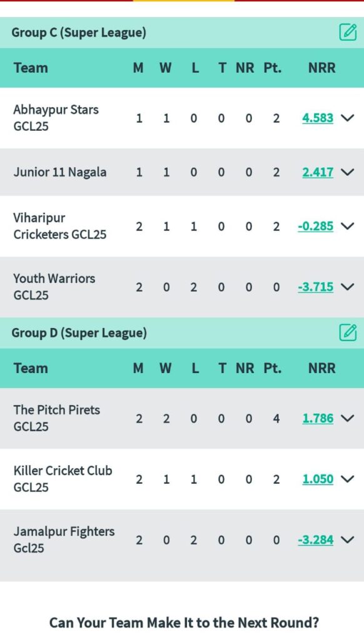Viewport: 364px width, 641px height.
Task: Select the Abhaypur Stars GCL25 team name
Action: (x=56, y=118)
